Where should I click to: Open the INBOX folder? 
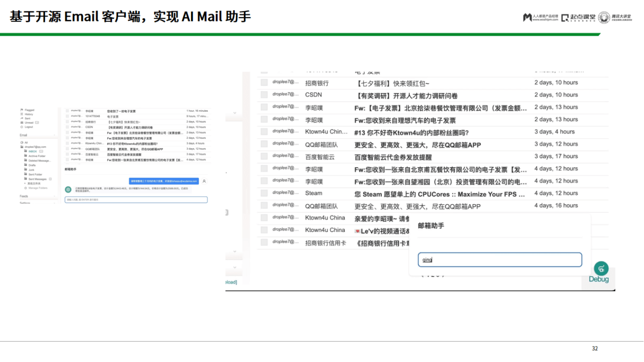pyautogui.click(x=33, y=152)
